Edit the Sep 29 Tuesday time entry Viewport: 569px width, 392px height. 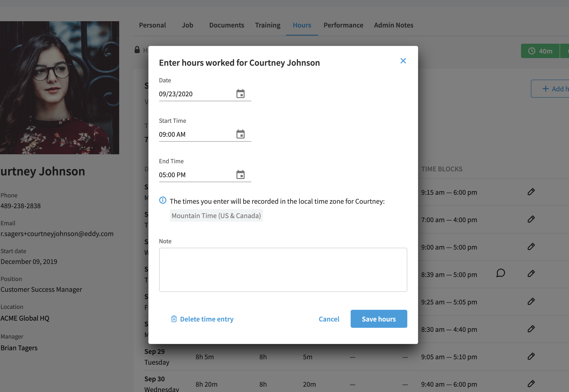[x=531, y=356]
